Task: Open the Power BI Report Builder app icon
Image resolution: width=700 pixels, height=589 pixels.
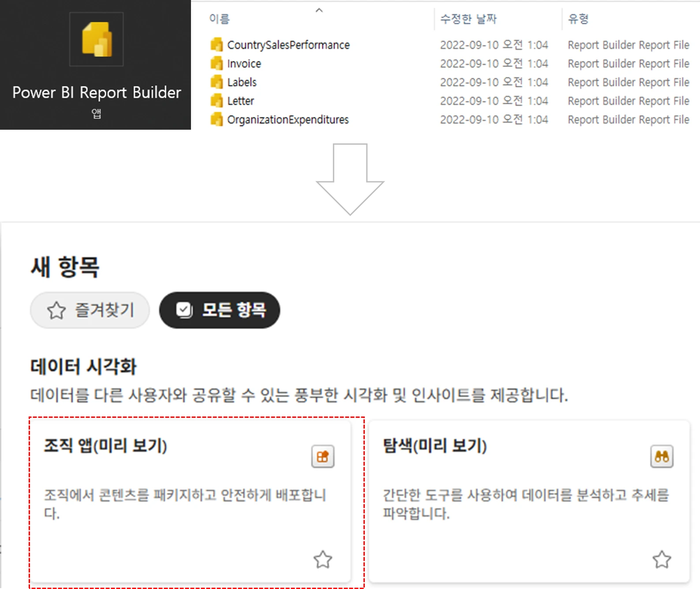Action: point(97,40)
